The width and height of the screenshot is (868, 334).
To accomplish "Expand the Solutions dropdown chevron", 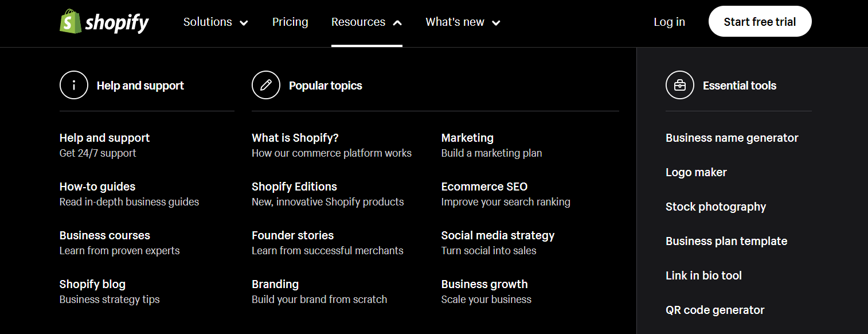I will [244, 23].
